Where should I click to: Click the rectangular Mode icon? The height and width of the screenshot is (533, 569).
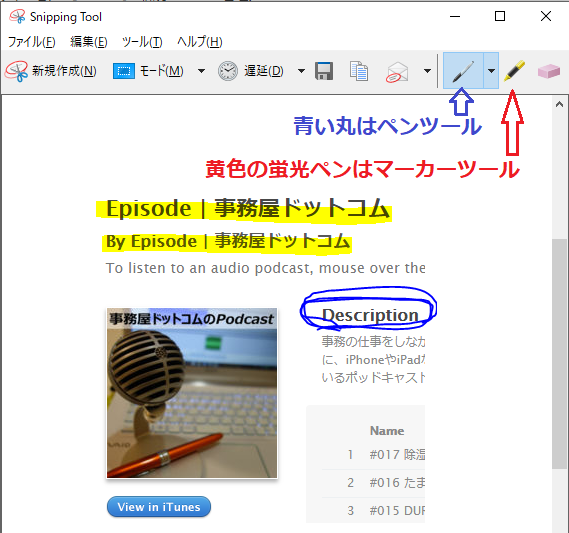124,71
